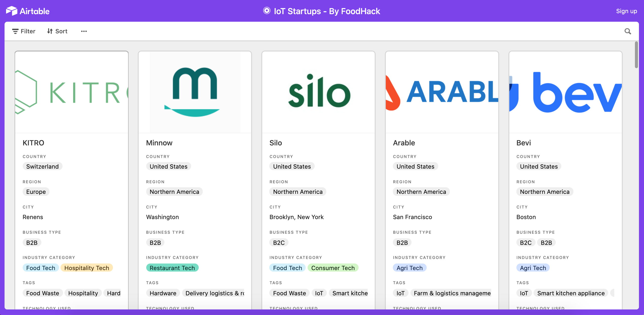644x315 pixels.
Task: Click KITRO's Food Tech category tag
Action: click(x=41, y=268)
